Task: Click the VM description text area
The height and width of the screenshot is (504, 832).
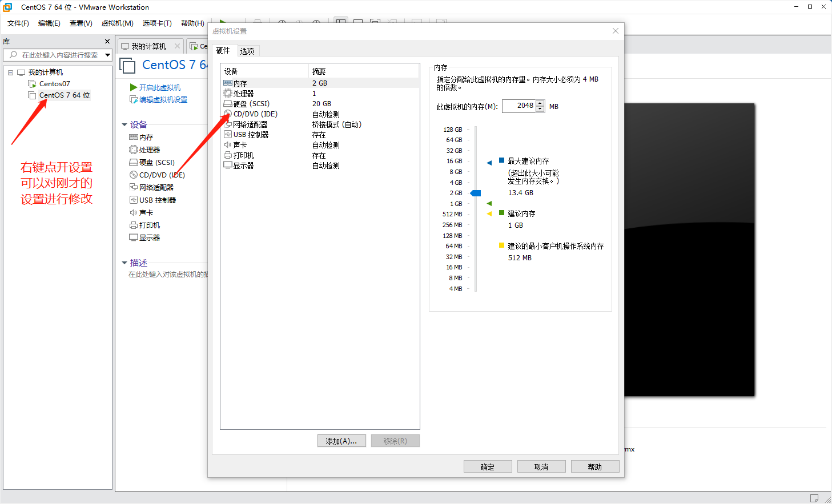Action: tap(168, 275)
